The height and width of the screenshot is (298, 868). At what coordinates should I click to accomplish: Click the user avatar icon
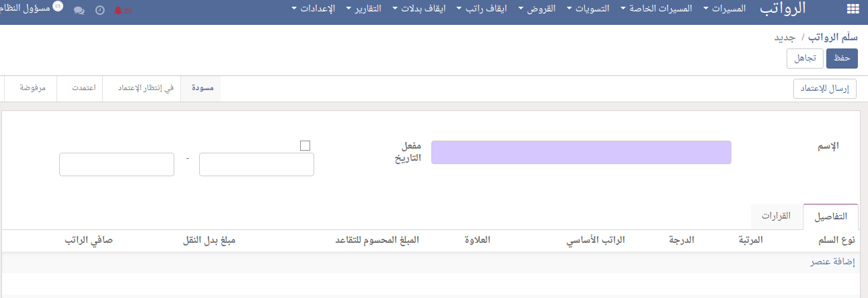57,6
